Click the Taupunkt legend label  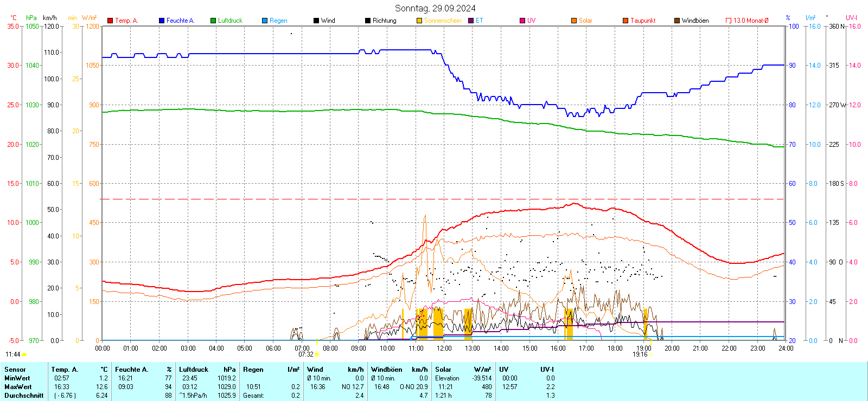tap(643, 21)
